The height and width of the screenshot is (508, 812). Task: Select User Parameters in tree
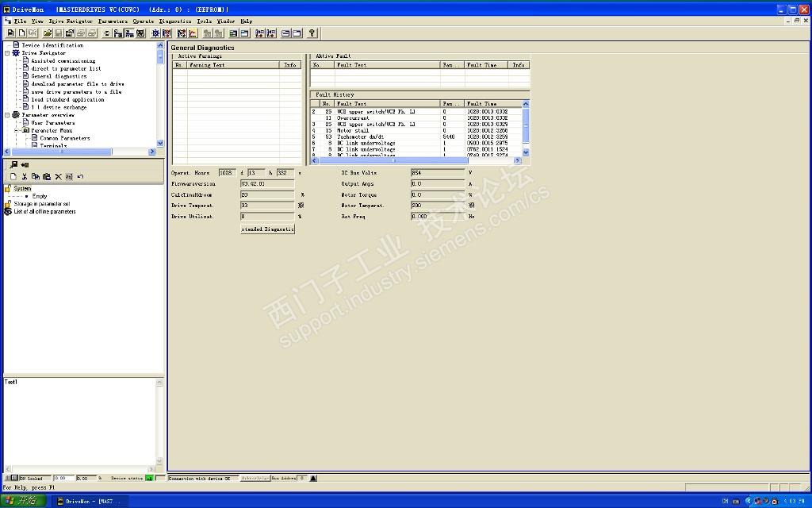coord(53,123)
